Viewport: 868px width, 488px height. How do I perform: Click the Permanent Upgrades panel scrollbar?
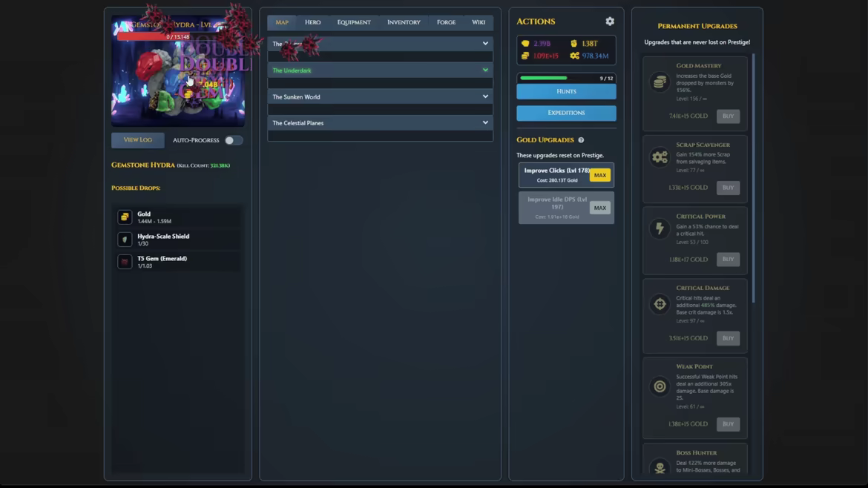tap(754, 178)
